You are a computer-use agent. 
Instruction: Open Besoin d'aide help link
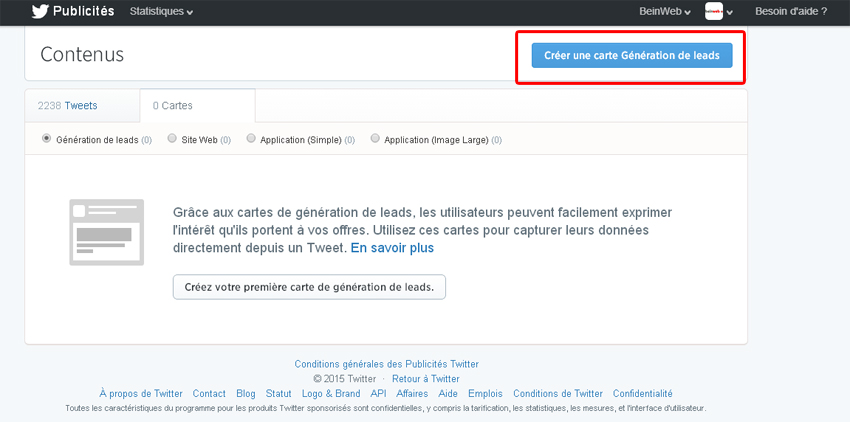point(791,12)
